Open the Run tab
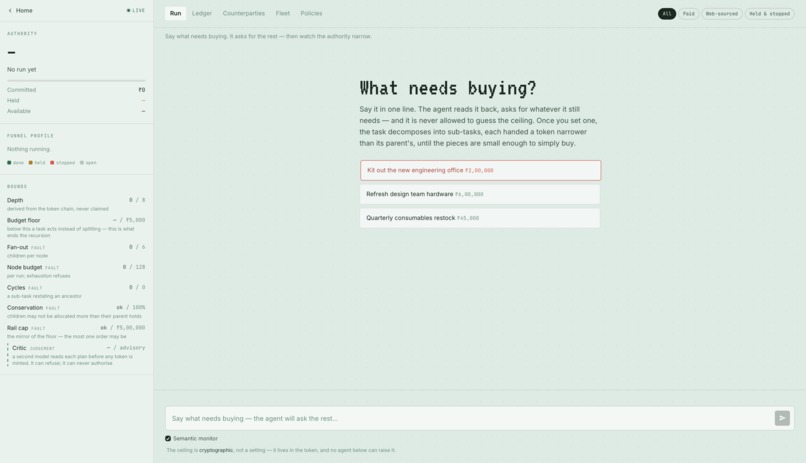The image size is (806, 463). click(175, 13)
